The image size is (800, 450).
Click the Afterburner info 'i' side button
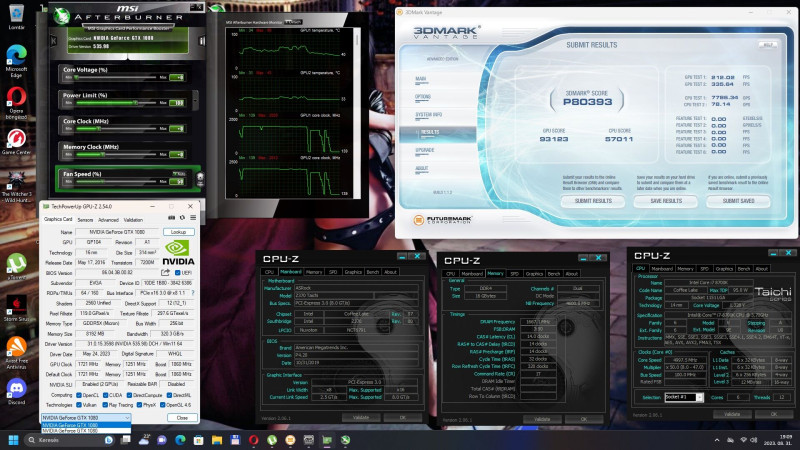point(202,41)
